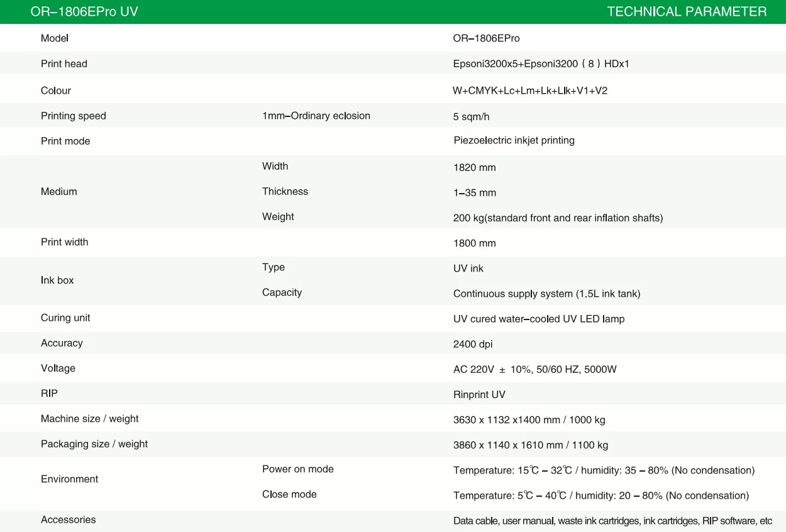The width and height of the screenshot is (786, 532).
Task: Click the Epsoni3200x5 print head value
Action: pos(541,64)
